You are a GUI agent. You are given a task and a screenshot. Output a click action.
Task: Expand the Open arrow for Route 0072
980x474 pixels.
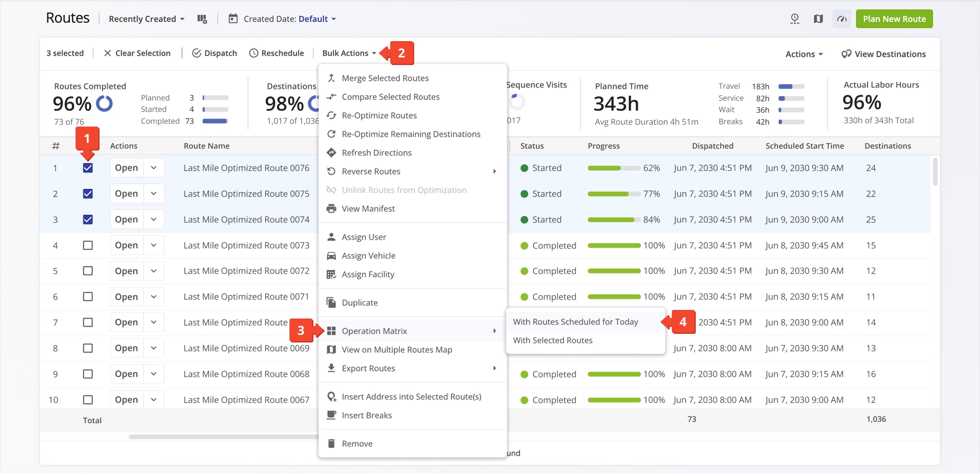154,271
